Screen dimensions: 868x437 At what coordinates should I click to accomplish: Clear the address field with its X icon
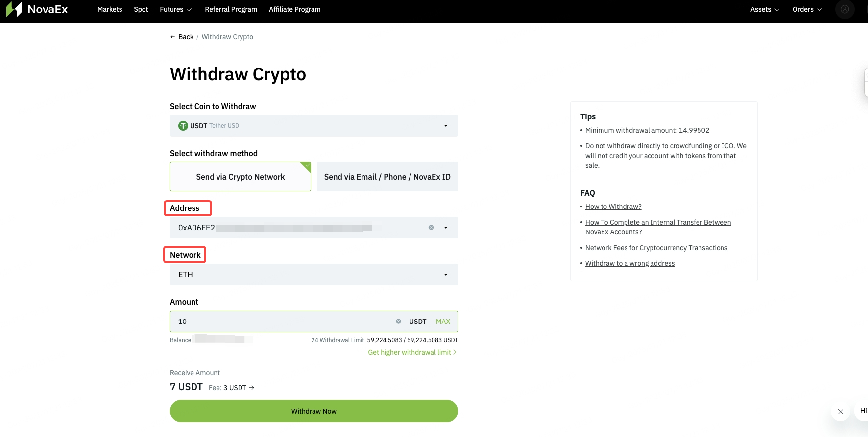pos(431,227)
